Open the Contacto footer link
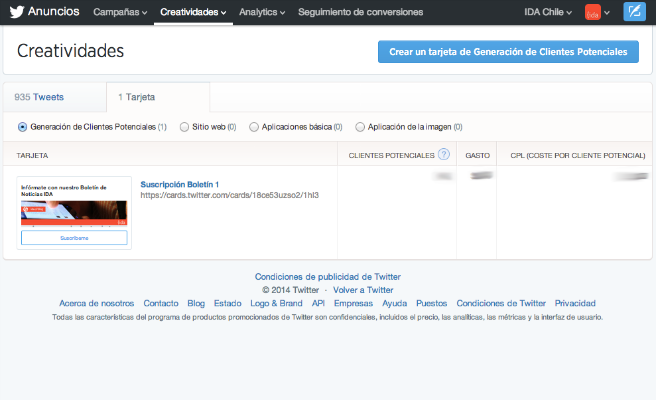656x400 pixels. [161, 303]
